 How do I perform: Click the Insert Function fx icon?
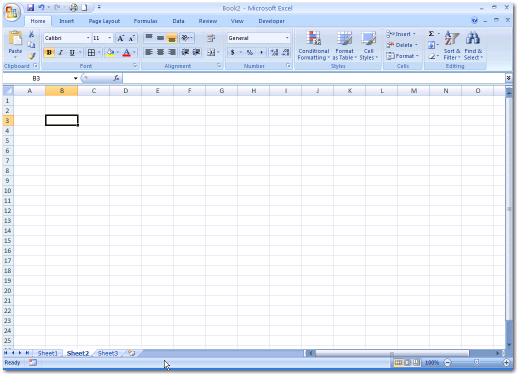click(116, 78)
